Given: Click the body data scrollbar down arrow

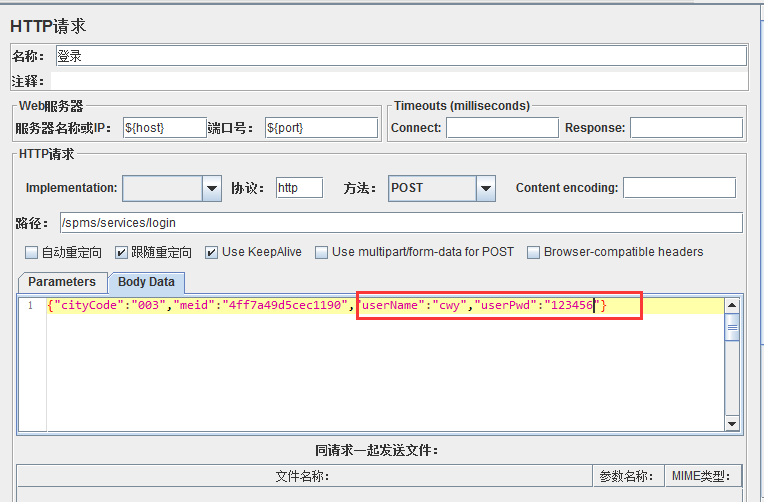Looking at the screenshot, I should pyautogui.click(x=732, y=424).
